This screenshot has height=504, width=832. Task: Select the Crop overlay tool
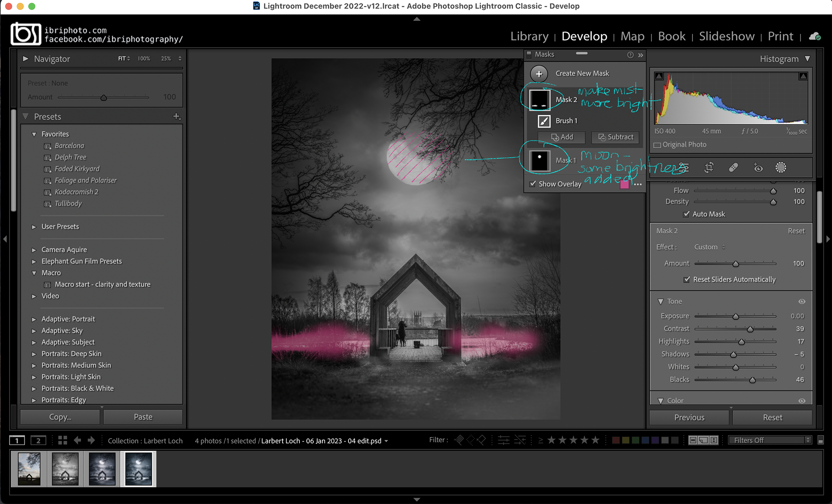709,168
